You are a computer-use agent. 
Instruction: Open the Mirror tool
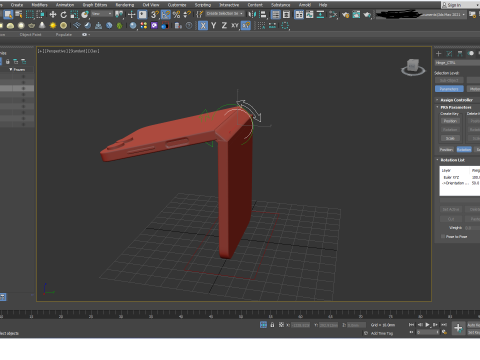(x=252, y=15)
